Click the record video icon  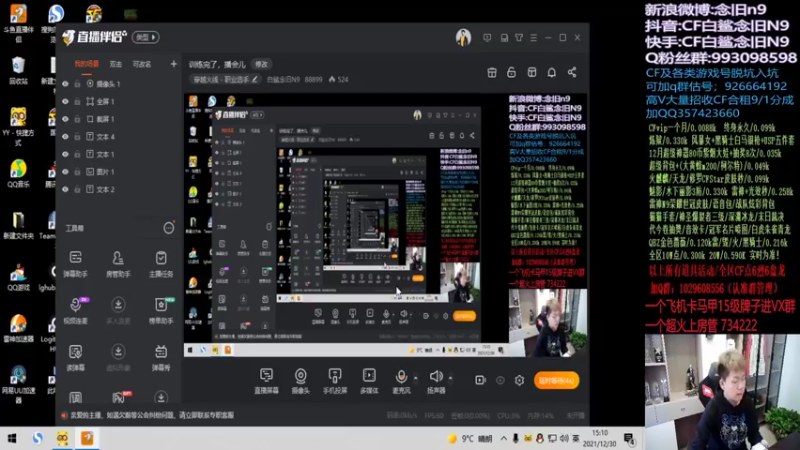[480, 380]
